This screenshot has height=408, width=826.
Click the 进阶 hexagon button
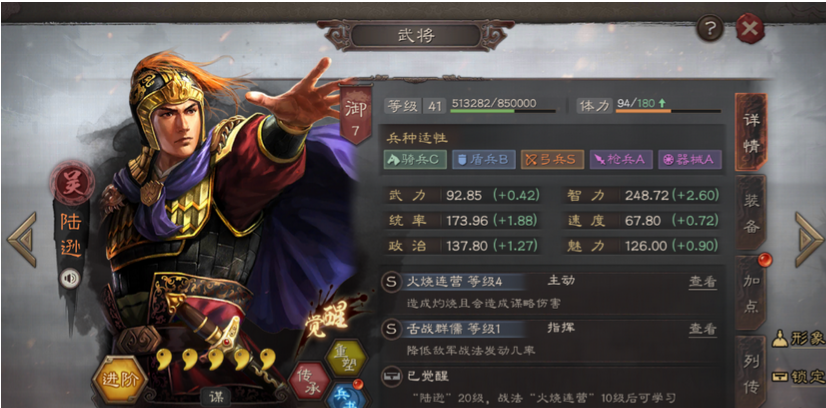pyautogui.click(x=120, y=380)
